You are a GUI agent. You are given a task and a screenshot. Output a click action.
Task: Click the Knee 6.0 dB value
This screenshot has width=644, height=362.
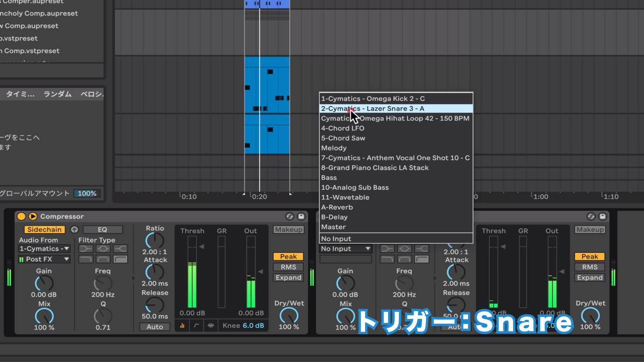[x=253, y=325]
